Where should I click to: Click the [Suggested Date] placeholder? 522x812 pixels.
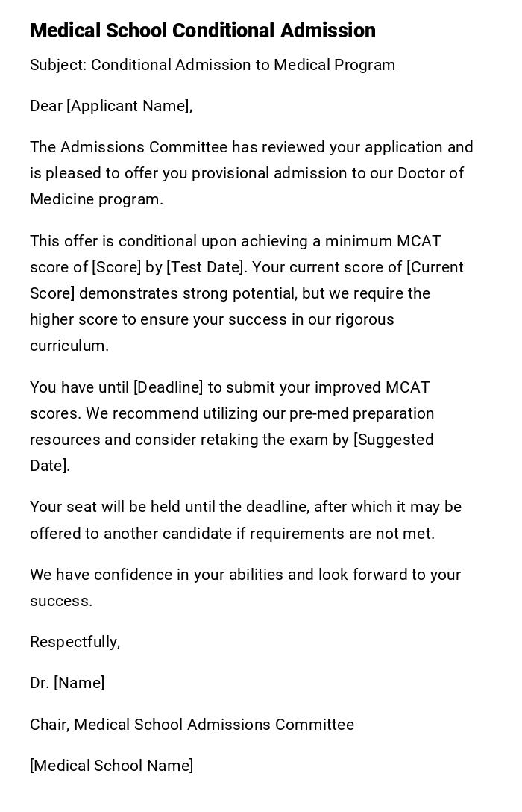click(x=393, y=440)
